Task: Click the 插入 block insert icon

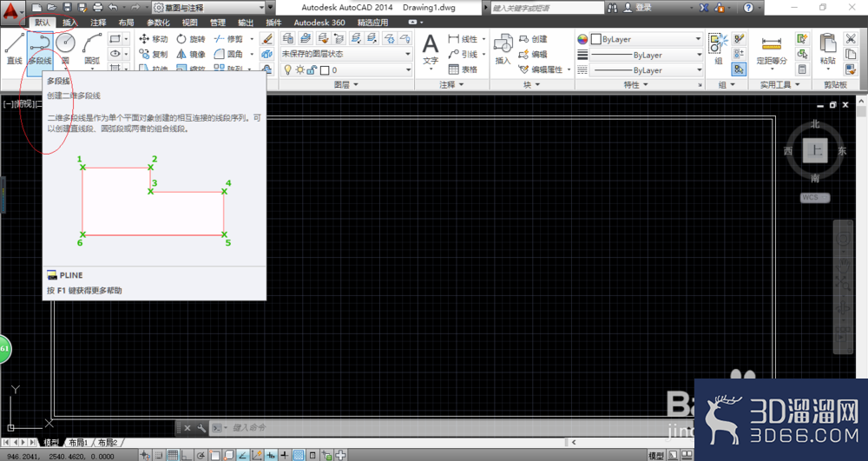Action: coord(503,49)
